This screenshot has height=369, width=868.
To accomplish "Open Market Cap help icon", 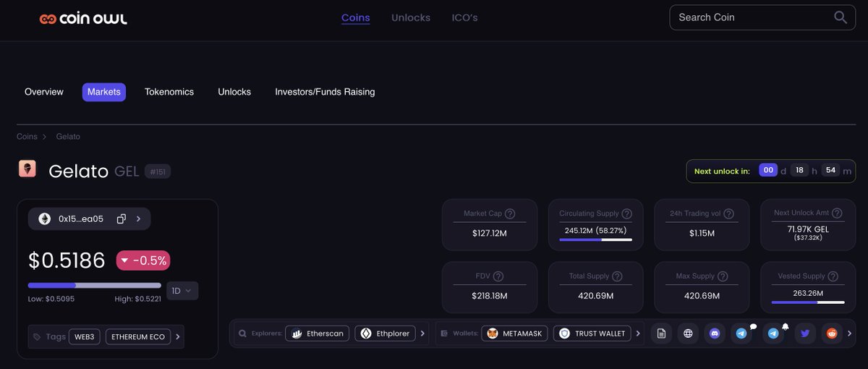I will click(x=510, y=213).
